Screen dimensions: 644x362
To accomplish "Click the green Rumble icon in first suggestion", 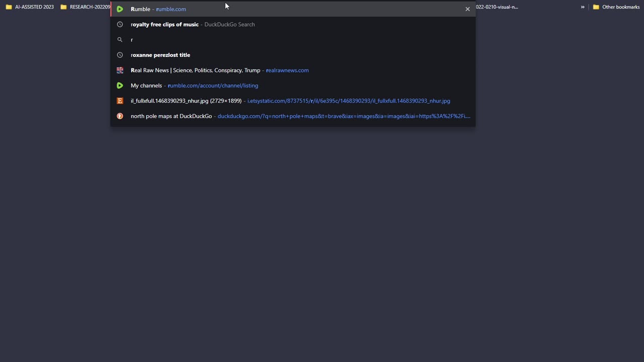I will click(120, 9).
